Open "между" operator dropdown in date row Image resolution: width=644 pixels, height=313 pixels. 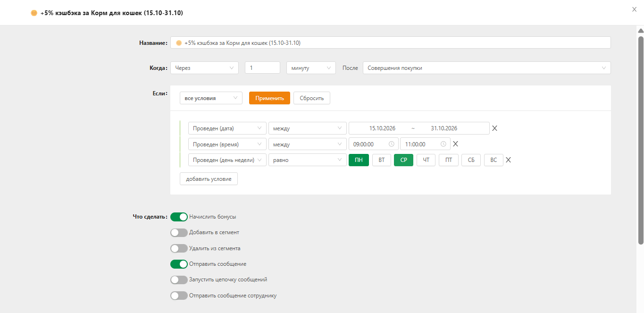[x=308, y=128]
